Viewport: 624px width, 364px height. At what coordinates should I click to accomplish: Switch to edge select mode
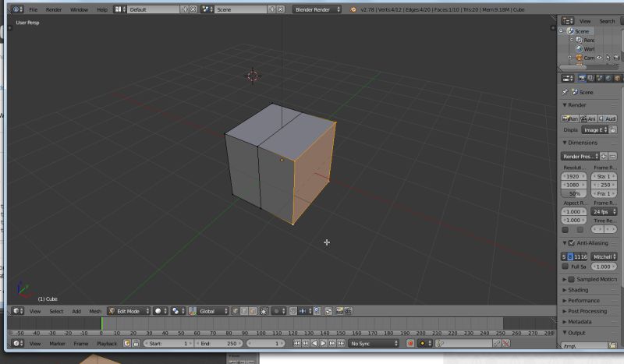pos(244,311)
